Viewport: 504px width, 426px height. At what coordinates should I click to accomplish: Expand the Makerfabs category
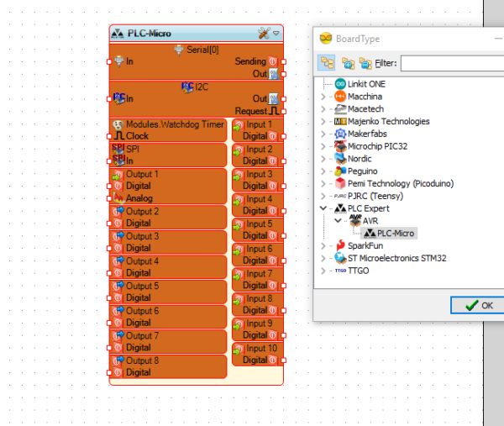click(323, 134)
